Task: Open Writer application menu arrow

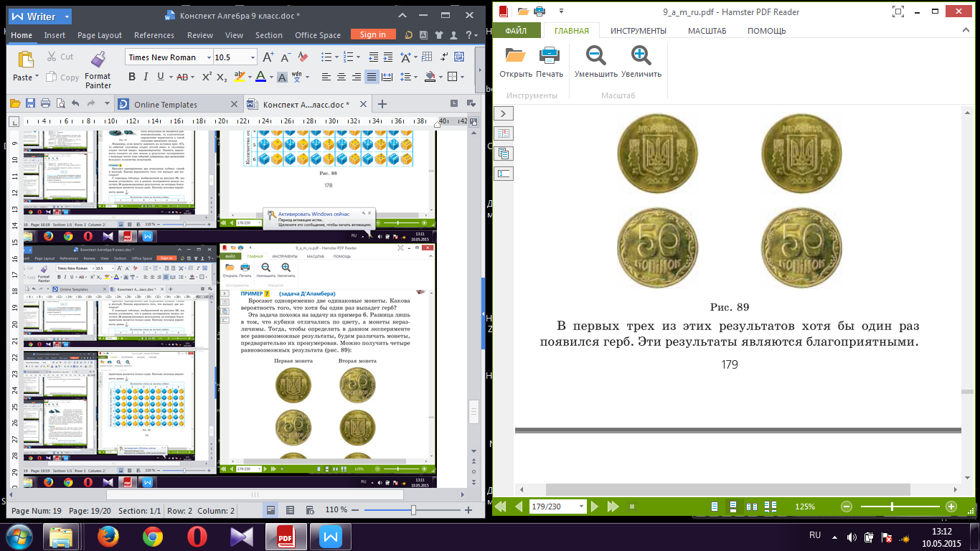Action: [x=67, y=17]
